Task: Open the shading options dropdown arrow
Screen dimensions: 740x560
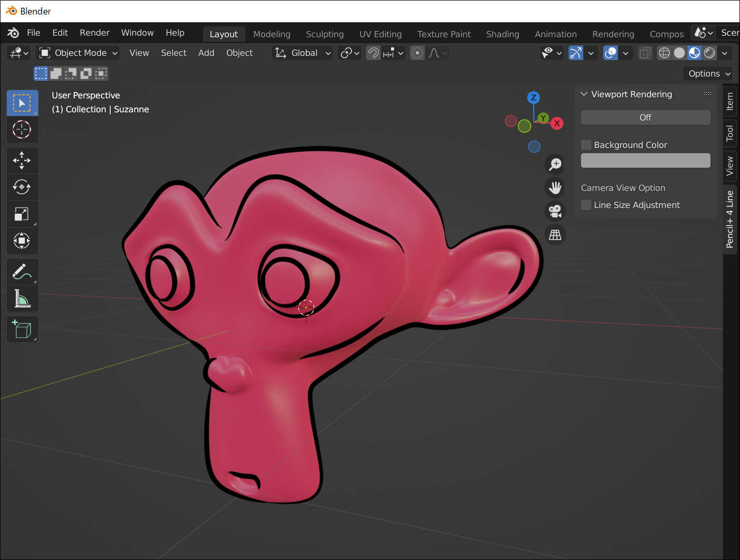Action: pyautogui.click(x=724, y=53)
